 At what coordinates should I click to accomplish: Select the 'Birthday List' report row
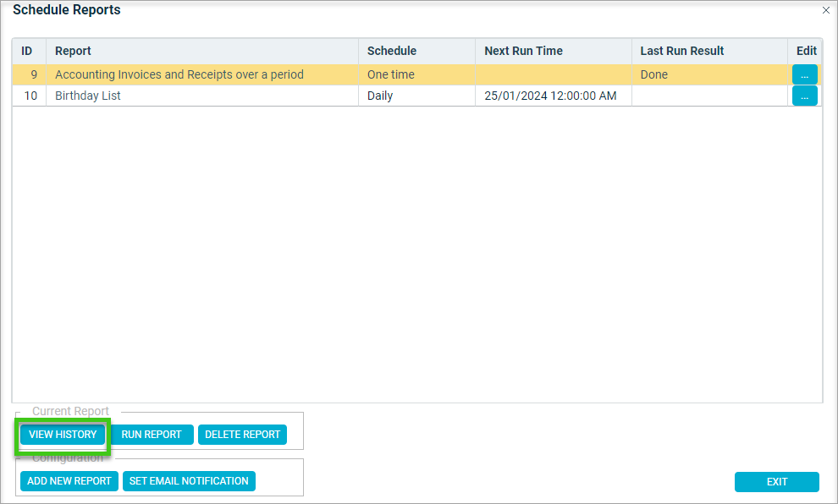point(416,96)
